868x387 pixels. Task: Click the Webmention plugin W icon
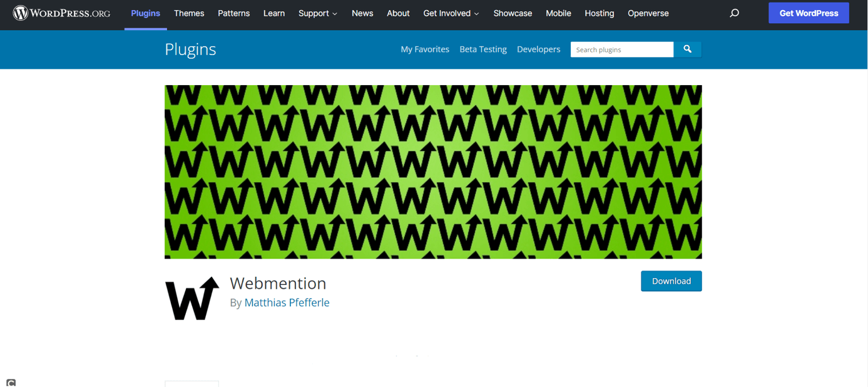click(192, 299)
